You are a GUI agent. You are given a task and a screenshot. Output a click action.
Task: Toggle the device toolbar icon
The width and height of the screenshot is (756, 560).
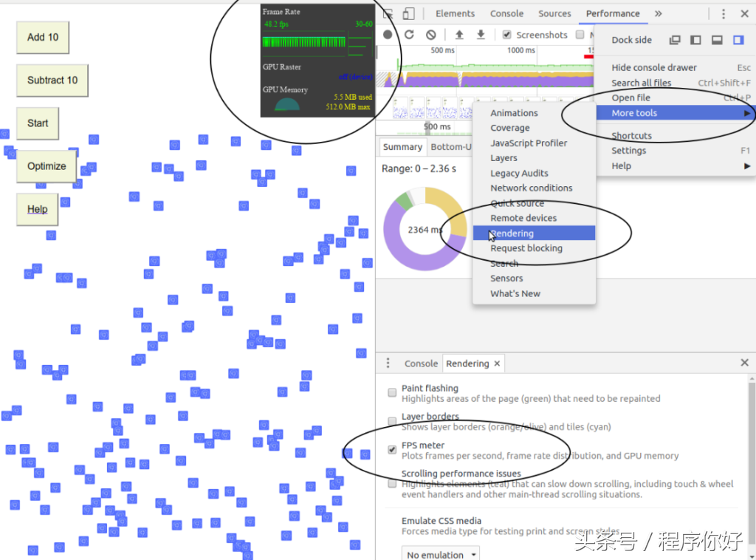click(x=409, y=13)
